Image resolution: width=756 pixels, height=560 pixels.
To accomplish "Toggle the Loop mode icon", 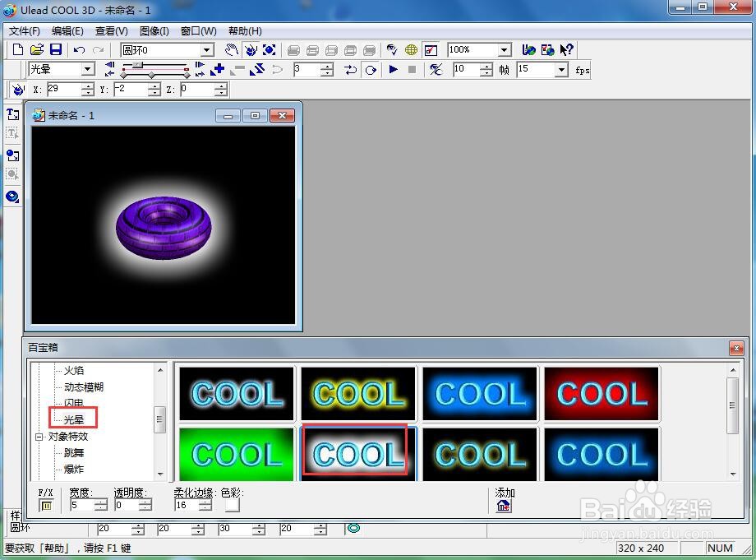I will pyautogui.click(x=371, y=70).
